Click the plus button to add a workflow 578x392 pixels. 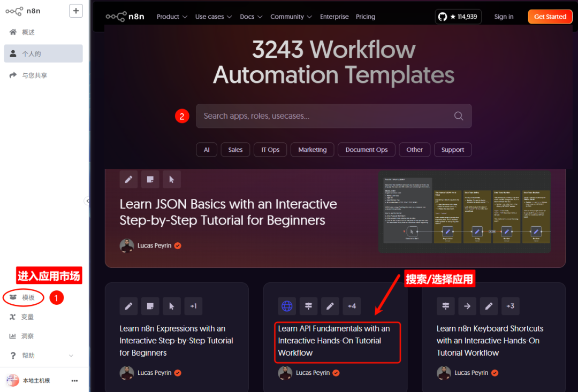point(76,11)
